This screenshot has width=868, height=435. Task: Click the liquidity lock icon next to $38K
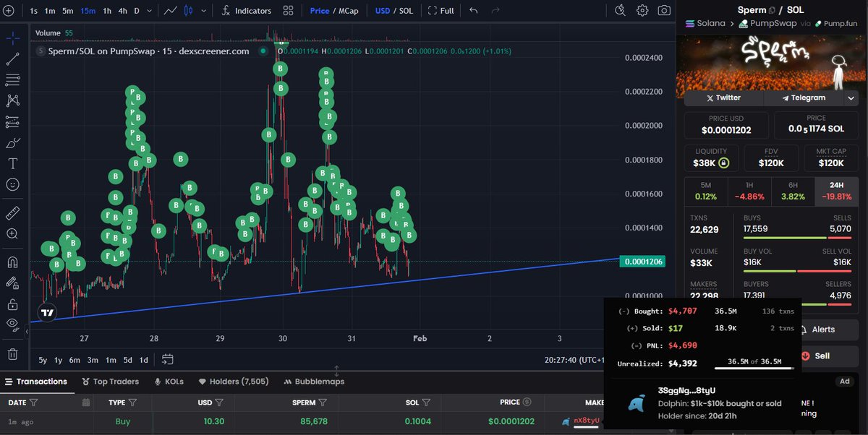[723, 163]
